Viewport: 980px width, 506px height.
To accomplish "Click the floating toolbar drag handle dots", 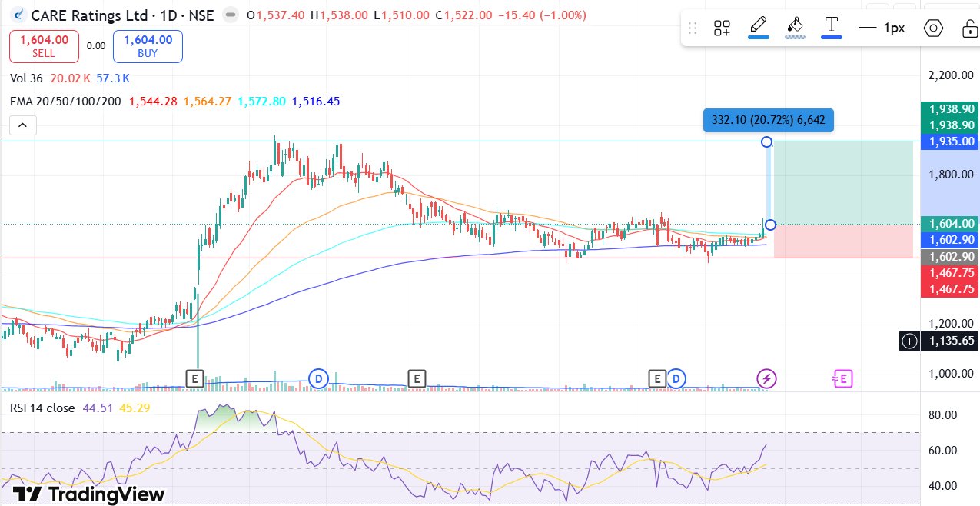I will [693, 28].
